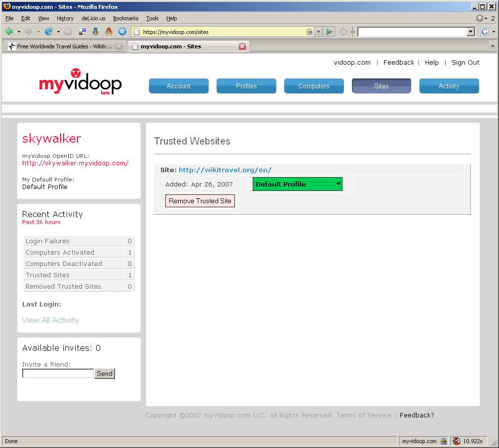Viewport: 499px width, 448px height.
Task: Reload the page with the Reload icon
Action: 48,32
